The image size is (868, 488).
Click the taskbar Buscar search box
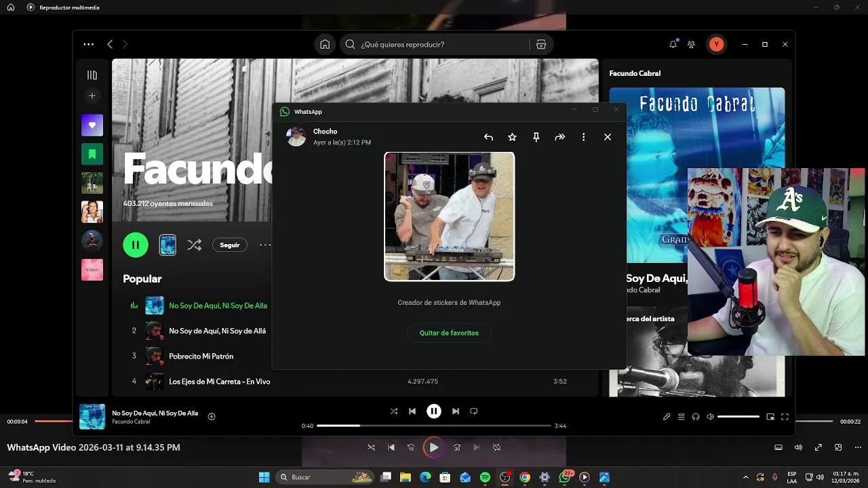click(326, 477)
